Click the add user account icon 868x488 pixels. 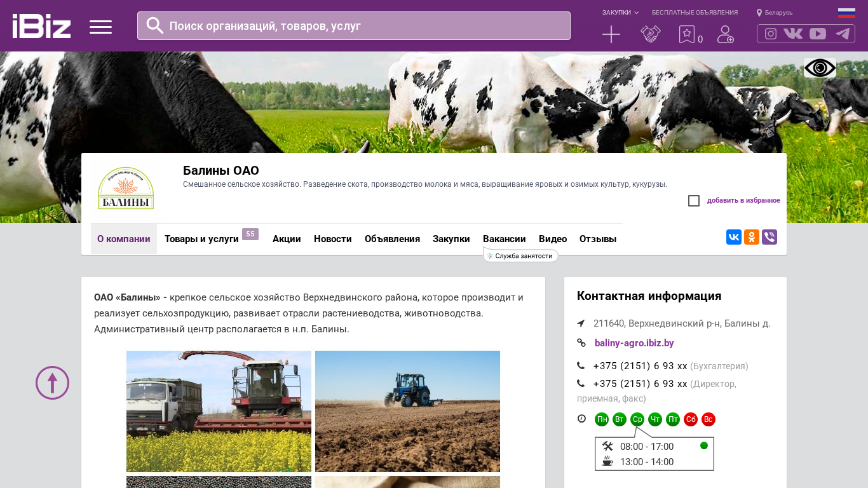726,34
